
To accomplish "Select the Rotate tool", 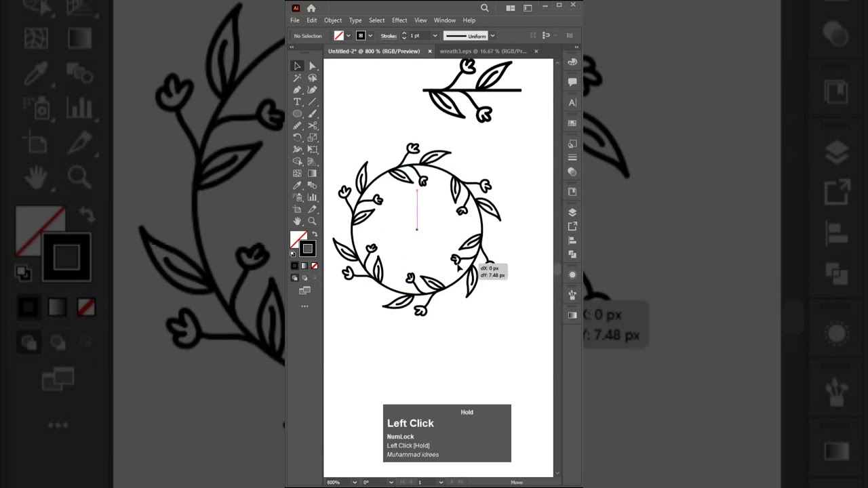I will pos(297,138).
